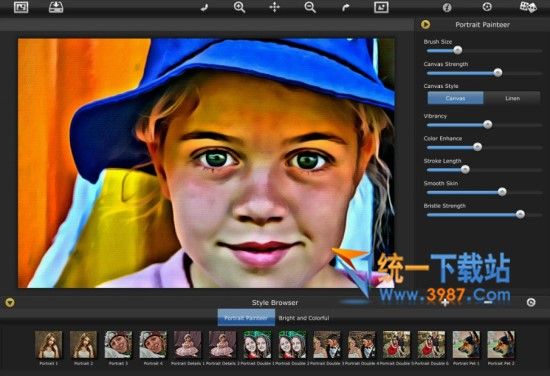Switch the canvas style to Linen
The height and width of the screenshot is (376, 550).
click(x=512, y=98)
